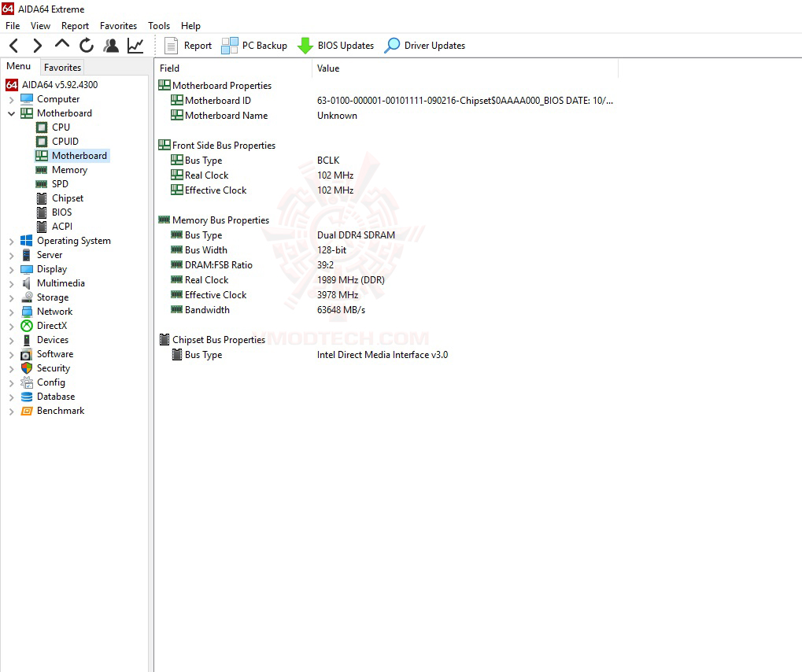802x672 pixels.
Task: Check for Driver Updates
Action: (x=424, y=46)
